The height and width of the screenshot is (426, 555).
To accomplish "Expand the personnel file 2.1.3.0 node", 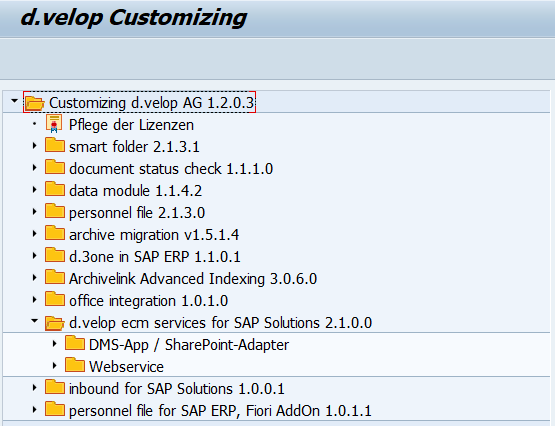I will click(34, 212).
